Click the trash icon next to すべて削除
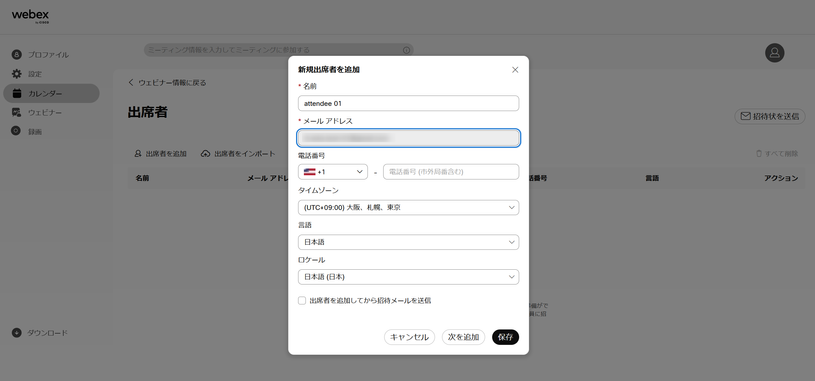The width and height of the screenshot is (815, 381). (x=759, y=154)
